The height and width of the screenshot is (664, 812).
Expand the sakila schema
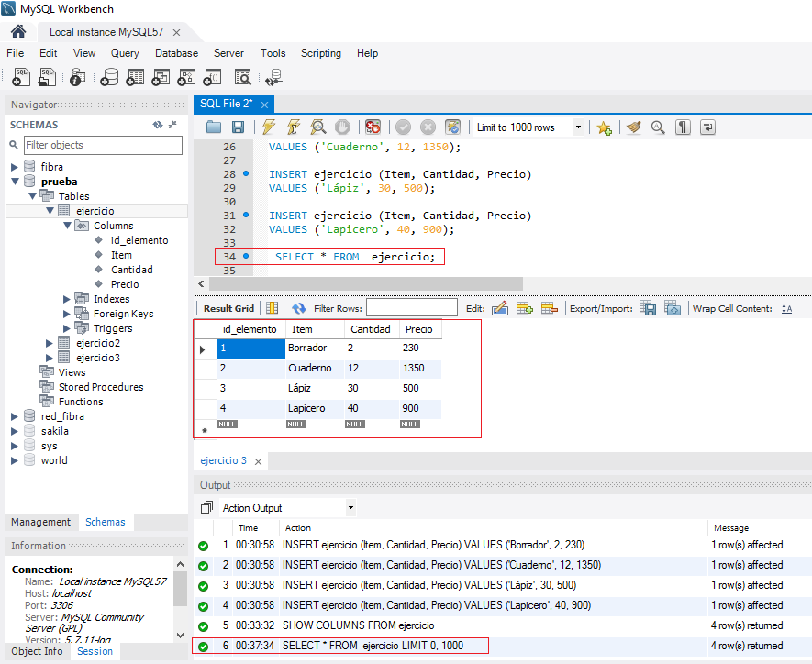17,430
